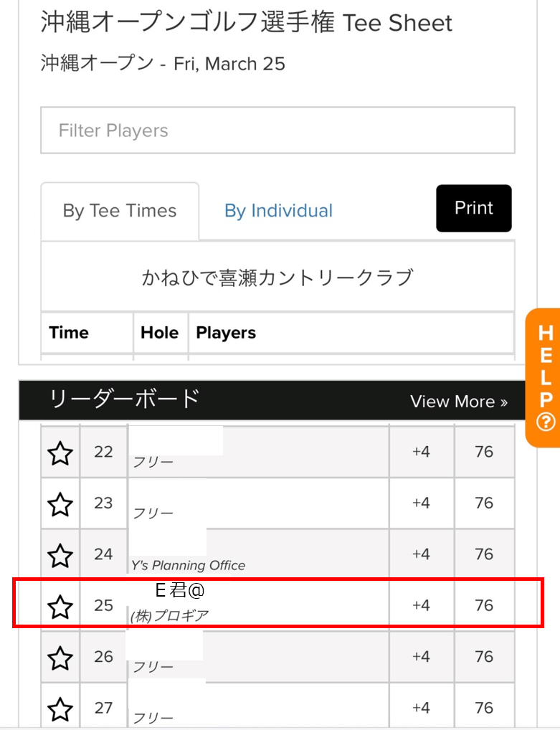Focus the Filter Players search field
This screenshot has height=730, width=560.
(278, 131)
